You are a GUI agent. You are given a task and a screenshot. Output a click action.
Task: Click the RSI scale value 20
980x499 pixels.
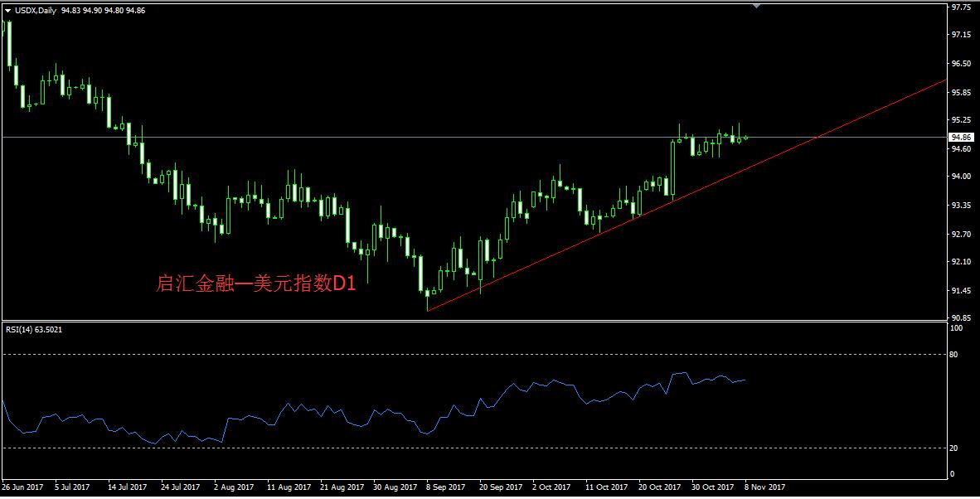(953, 448)
